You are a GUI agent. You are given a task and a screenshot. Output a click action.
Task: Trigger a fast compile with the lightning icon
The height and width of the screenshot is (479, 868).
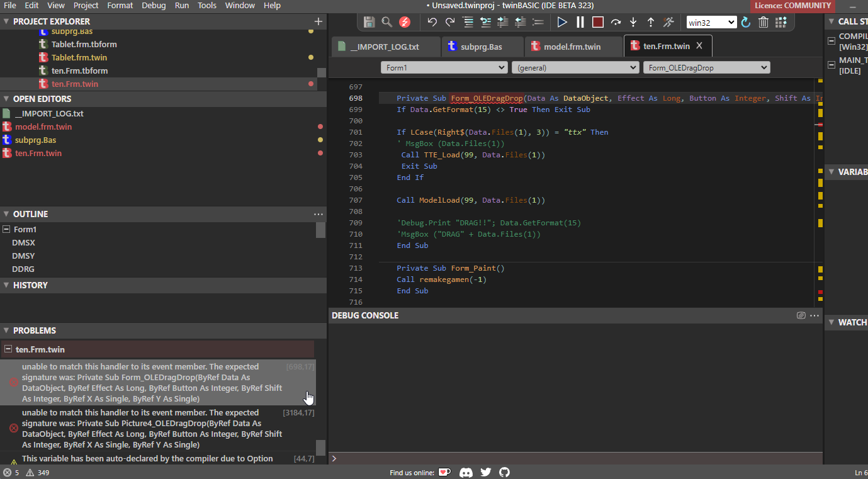(405, 21)
